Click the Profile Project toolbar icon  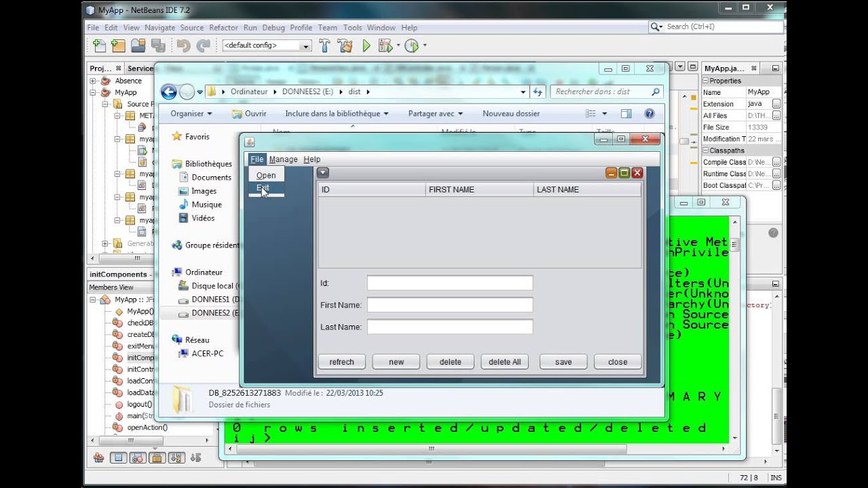411,45
